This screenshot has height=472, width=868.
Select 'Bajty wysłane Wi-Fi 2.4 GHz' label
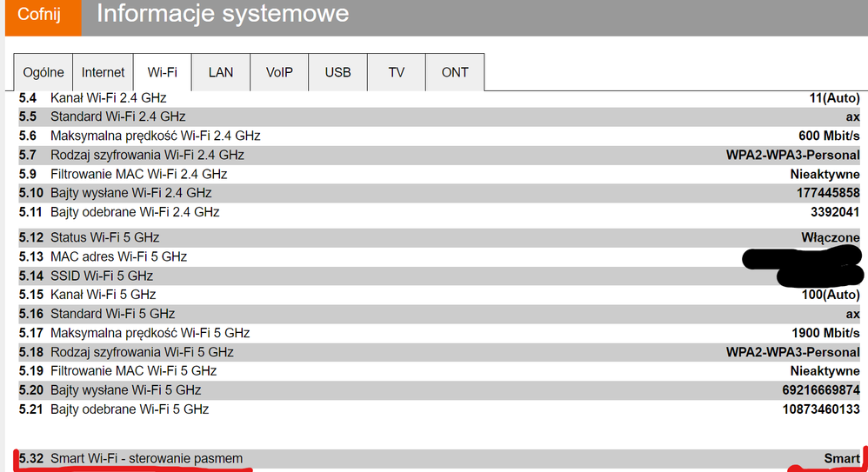point(131,193)
